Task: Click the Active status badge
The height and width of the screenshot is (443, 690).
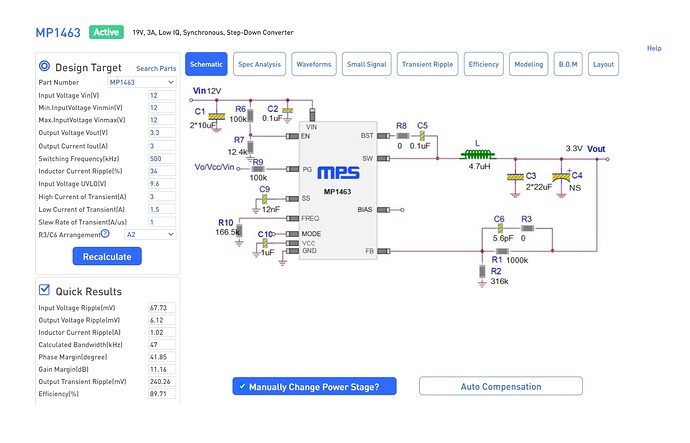Action: click(106, 32)
